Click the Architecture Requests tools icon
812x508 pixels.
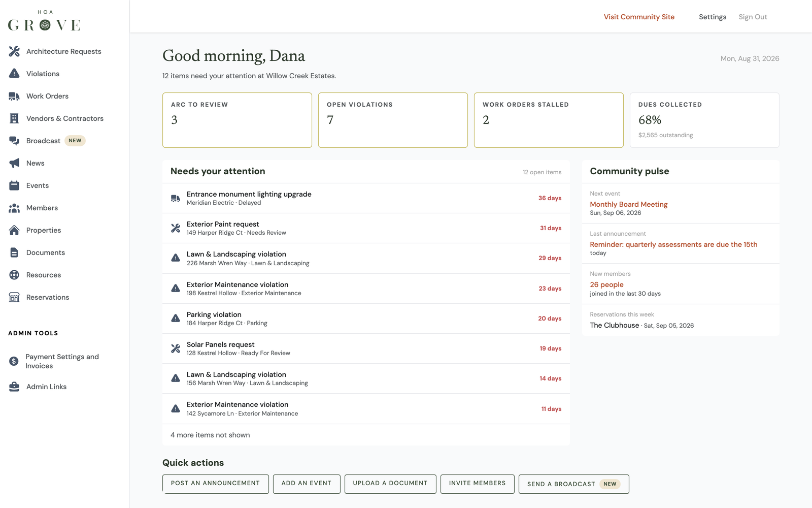(x=14, y=51)
